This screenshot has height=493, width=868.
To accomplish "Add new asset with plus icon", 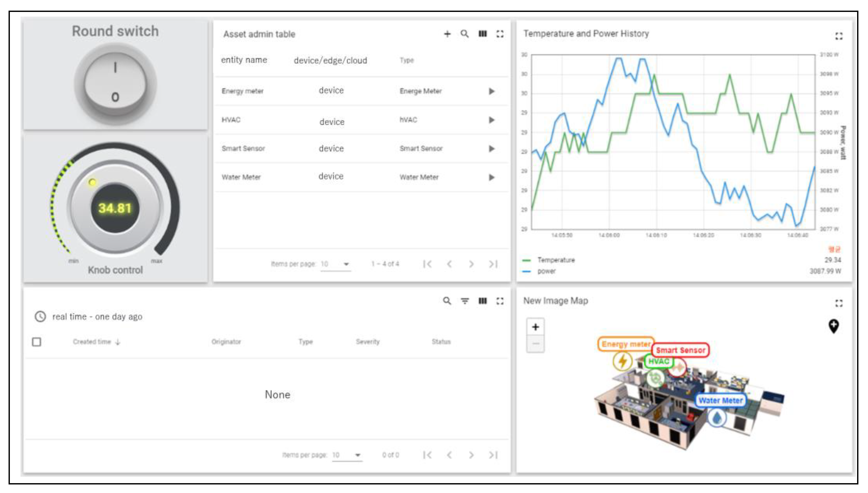I will pos(447,34).
